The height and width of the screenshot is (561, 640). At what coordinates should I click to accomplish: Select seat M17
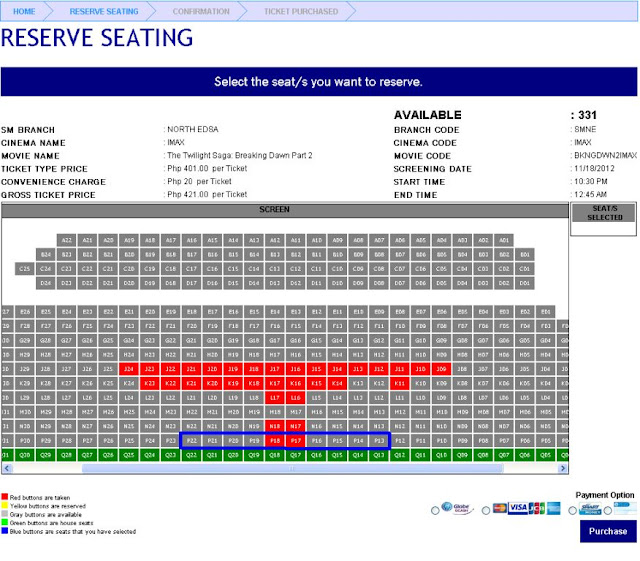[296, 412]
